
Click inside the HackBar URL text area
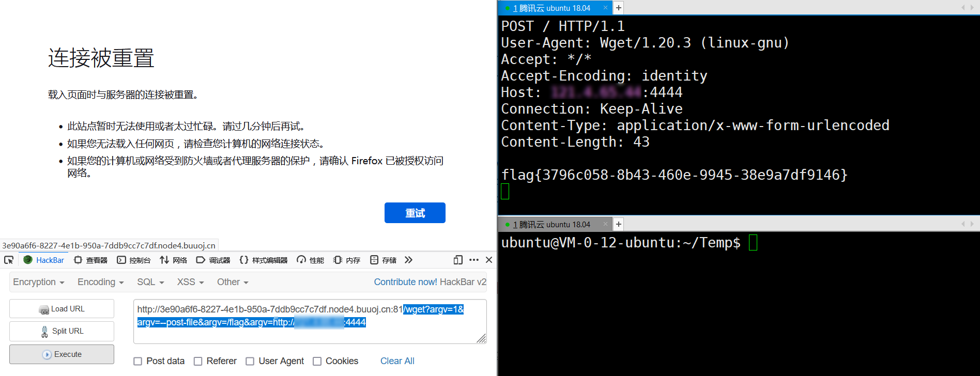coord(309,333)
